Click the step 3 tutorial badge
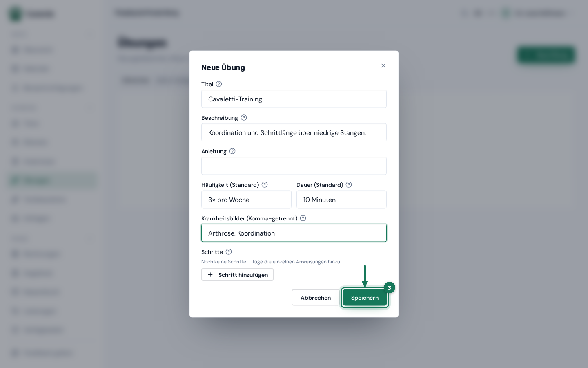The width and height of the screenshot is (588, 368). pyautogui.click(x=390, y=288)
